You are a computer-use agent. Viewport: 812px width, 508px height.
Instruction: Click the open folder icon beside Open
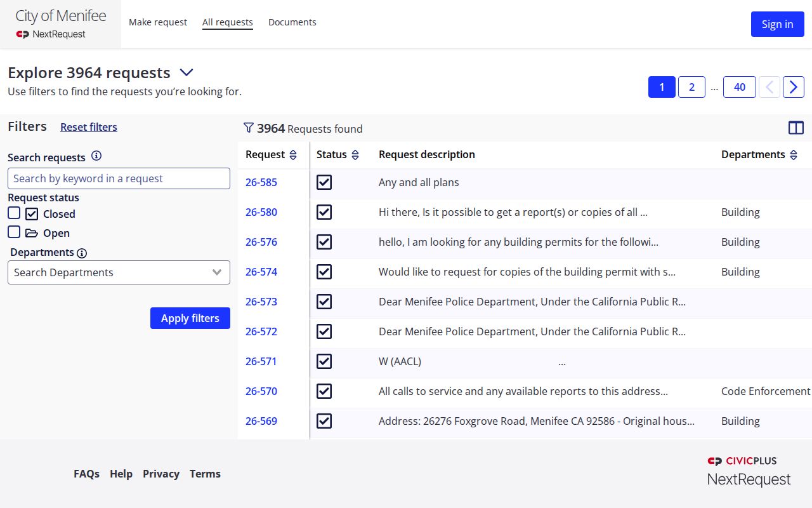coord(32,233)
